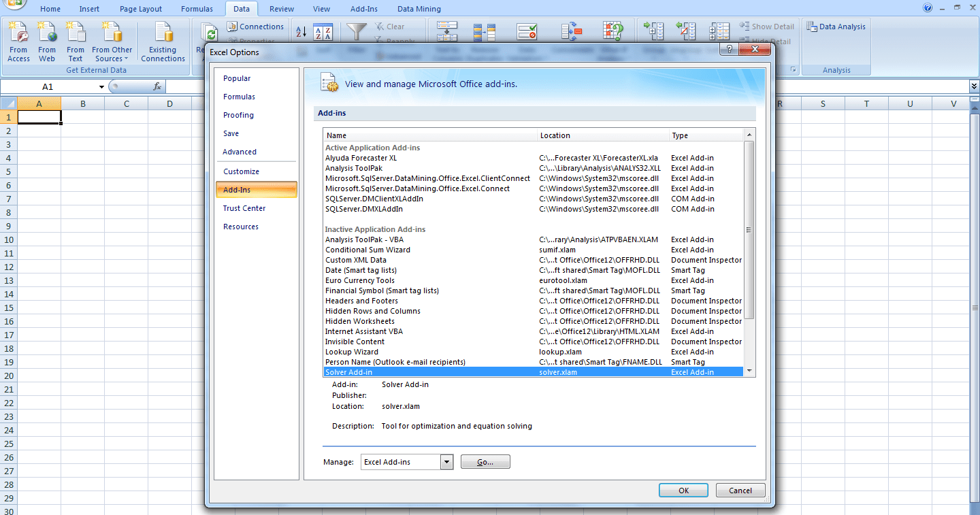
Task: Click the Filter funnel icon
Action: pos(357,31)
